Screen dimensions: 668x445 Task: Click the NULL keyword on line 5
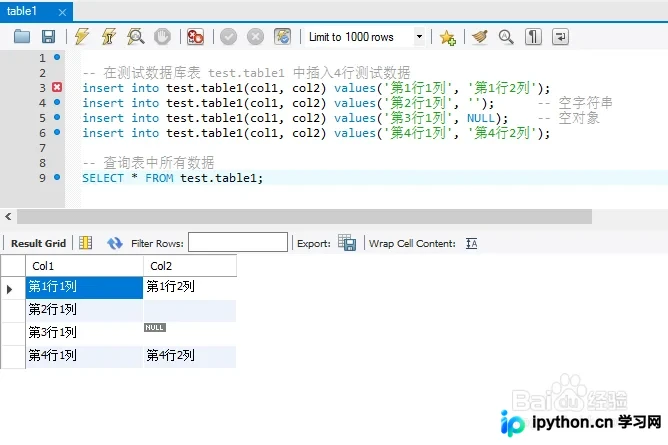[481, 118]
